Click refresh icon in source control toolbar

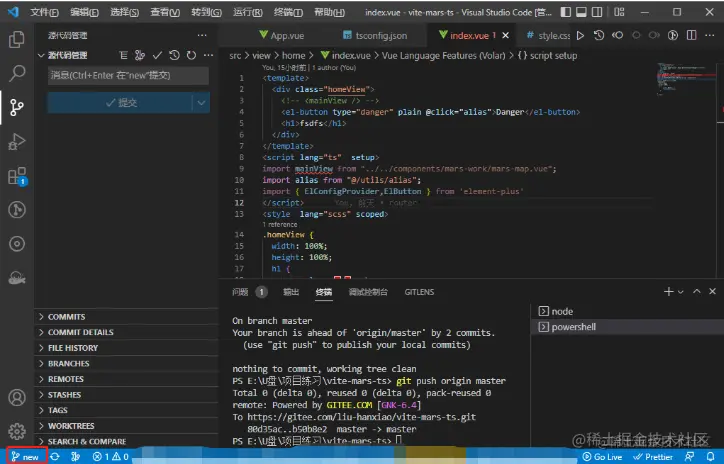[191, 55]
